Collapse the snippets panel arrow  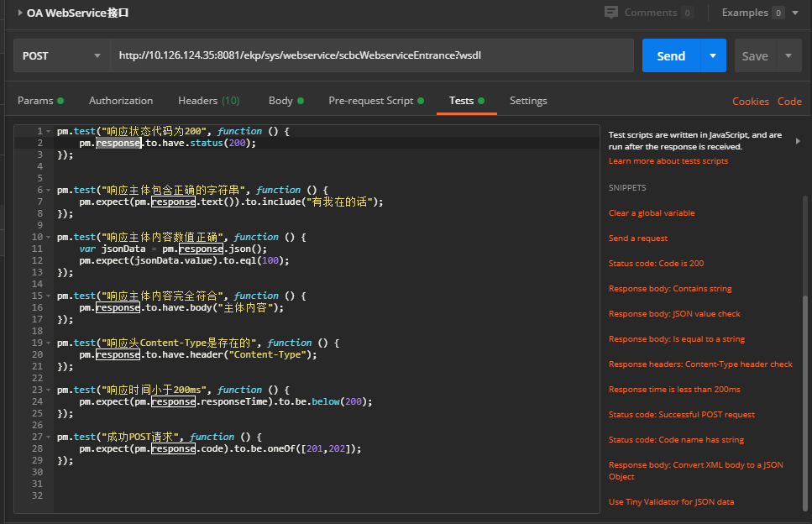[x=798, y=141]
